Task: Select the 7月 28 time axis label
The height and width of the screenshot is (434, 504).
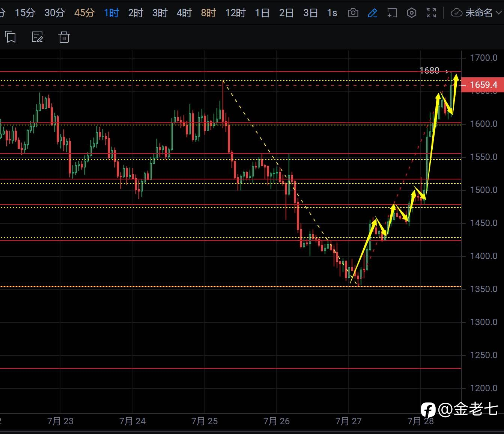Action: coord(421,421)
